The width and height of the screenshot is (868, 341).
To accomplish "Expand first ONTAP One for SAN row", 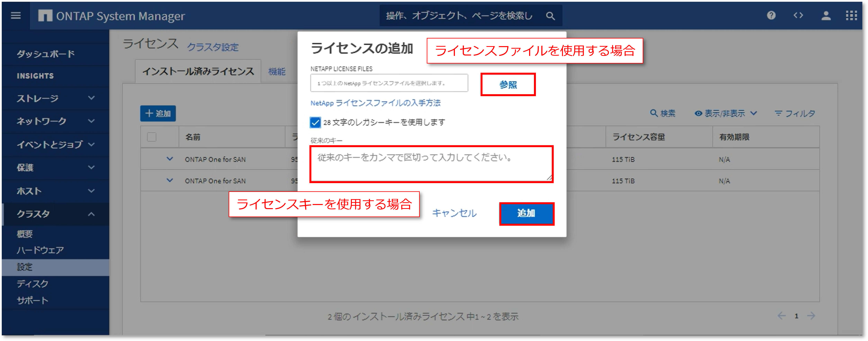I will [170, 159].
